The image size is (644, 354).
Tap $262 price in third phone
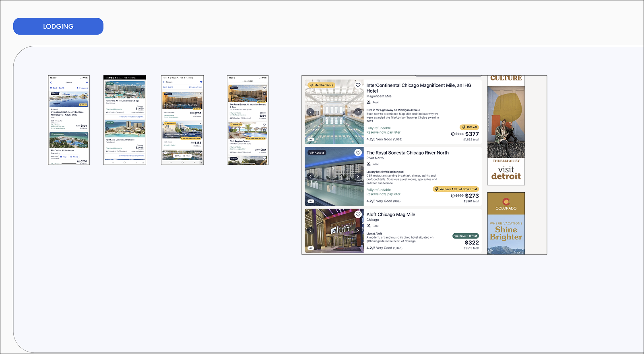click(x=198, y=113)
